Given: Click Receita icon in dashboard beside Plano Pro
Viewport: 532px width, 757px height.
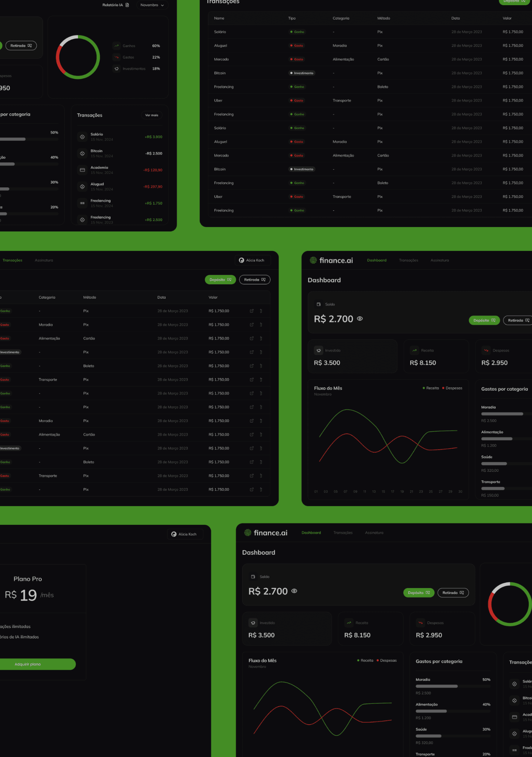Looking at the screenshot, I should (x=349, y=623).
